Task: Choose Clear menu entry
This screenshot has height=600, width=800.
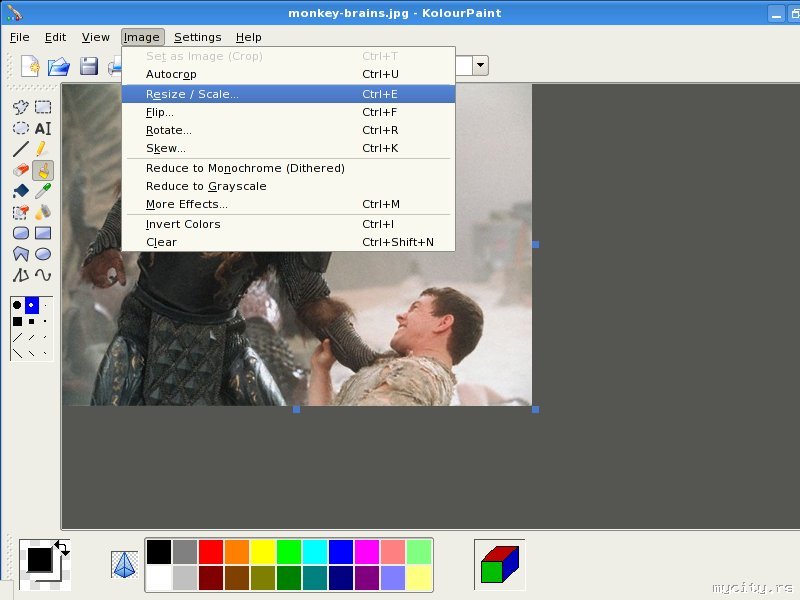Action: 288,242
